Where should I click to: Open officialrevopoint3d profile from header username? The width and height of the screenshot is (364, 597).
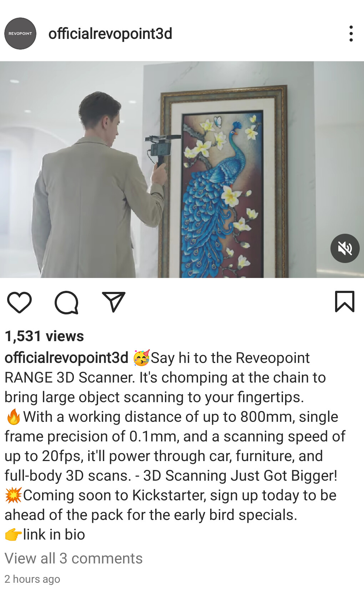(110, 34)
